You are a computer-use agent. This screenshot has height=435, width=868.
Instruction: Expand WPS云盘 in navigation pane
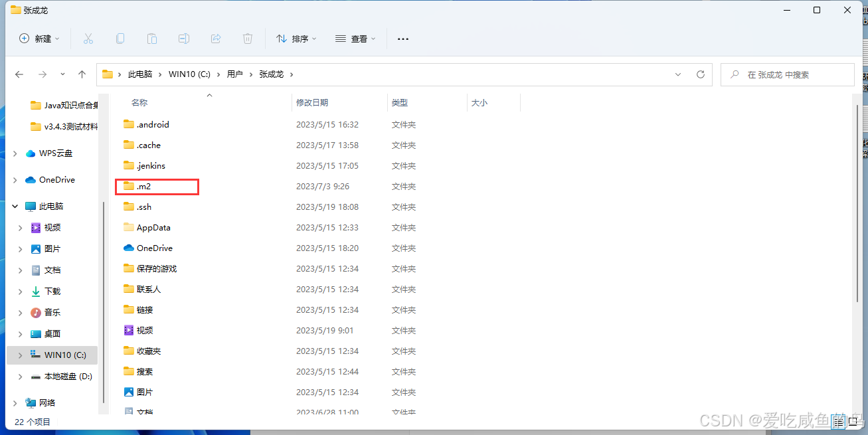[15, 153]
